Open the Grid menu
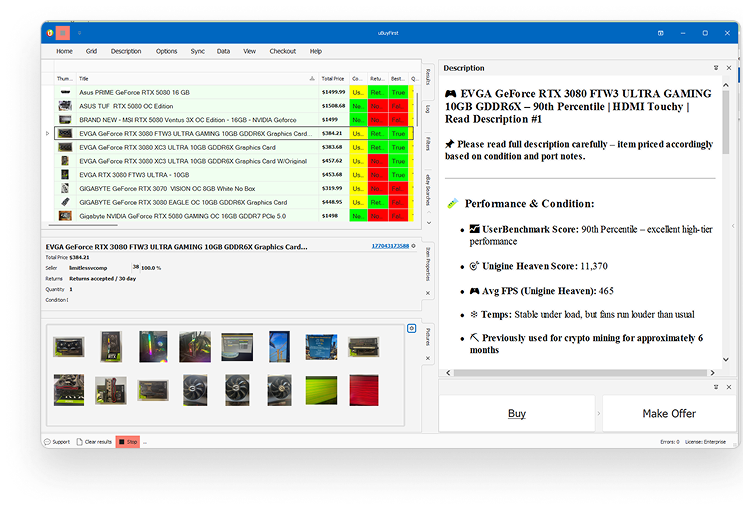This screenshot has height=509, width=743. point(91,51)
